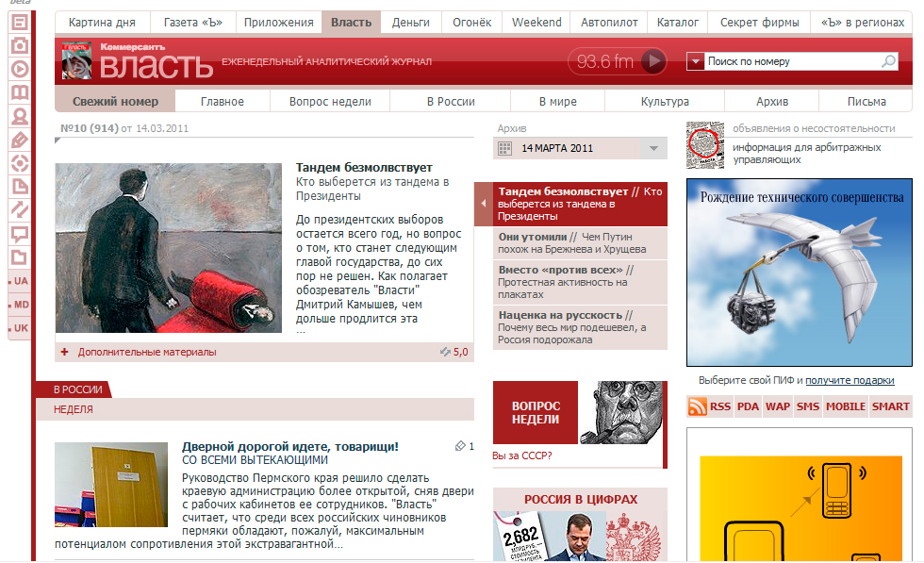Focus the 'Поиск по номеру' search field
The height and width of the screenshot is (563, 924).
[792, 61]
